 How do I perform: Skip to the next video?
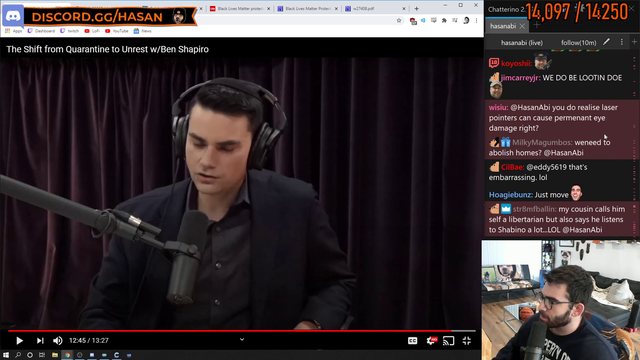40,340
